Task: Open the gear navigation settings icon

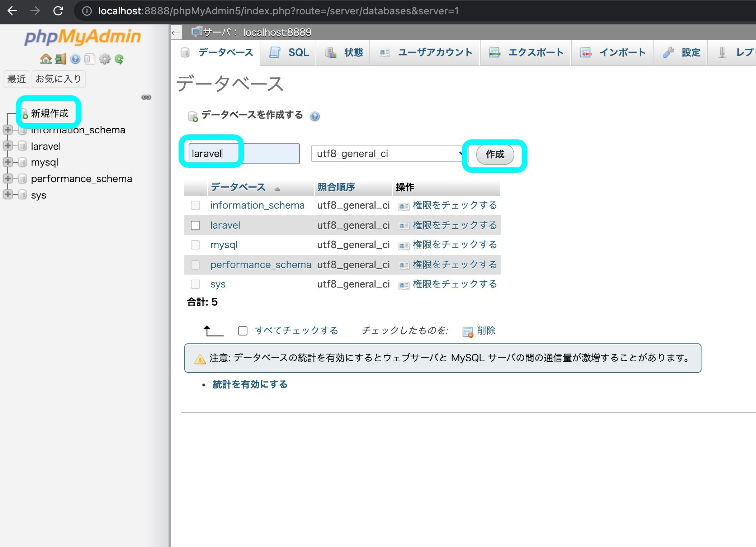Action: click(104, 59)
